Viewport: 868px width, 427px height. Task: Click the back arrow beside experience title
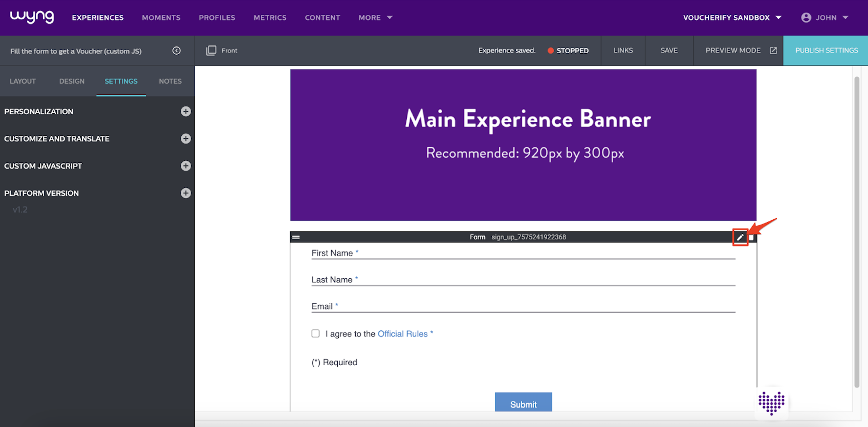coord(177,51)
